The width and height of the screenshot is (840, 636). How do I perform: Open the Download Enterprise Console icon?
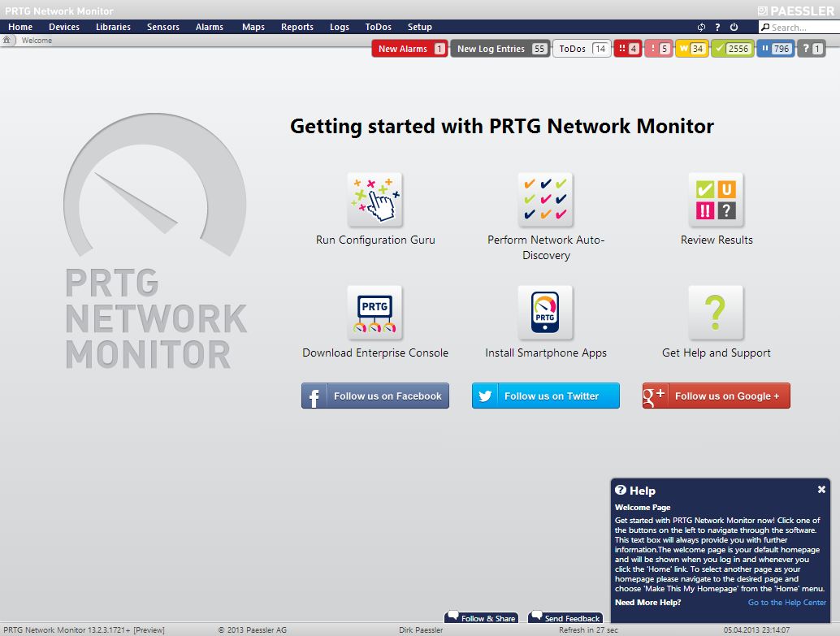(375, 313)
